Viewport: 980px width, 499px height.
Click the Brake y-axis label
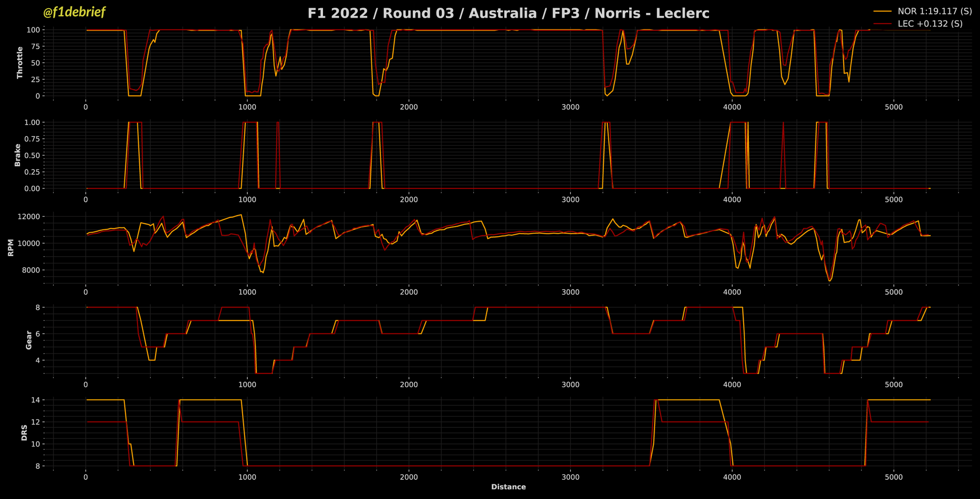pos(18,155)
